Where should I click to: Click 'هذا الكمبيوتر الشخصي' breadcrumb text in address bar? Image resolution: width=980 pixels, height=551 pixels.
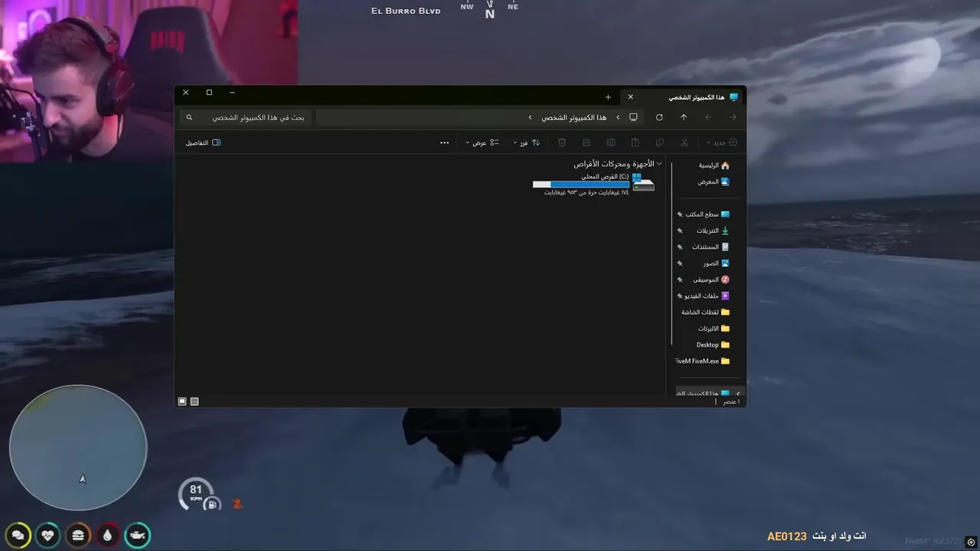point(573,117)
